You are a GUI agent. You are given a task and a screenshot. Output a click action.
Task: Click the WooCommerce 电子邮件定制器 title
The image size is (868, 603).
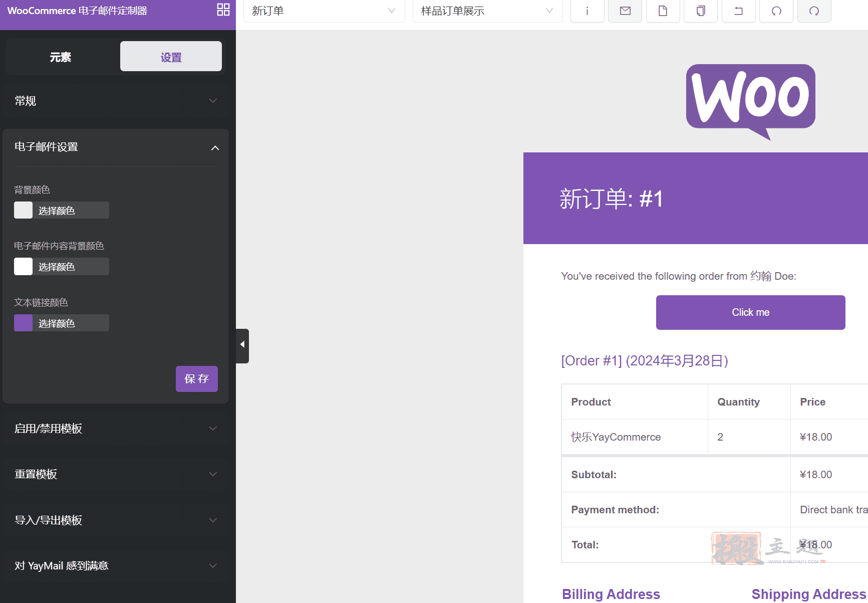pos(77,11)
